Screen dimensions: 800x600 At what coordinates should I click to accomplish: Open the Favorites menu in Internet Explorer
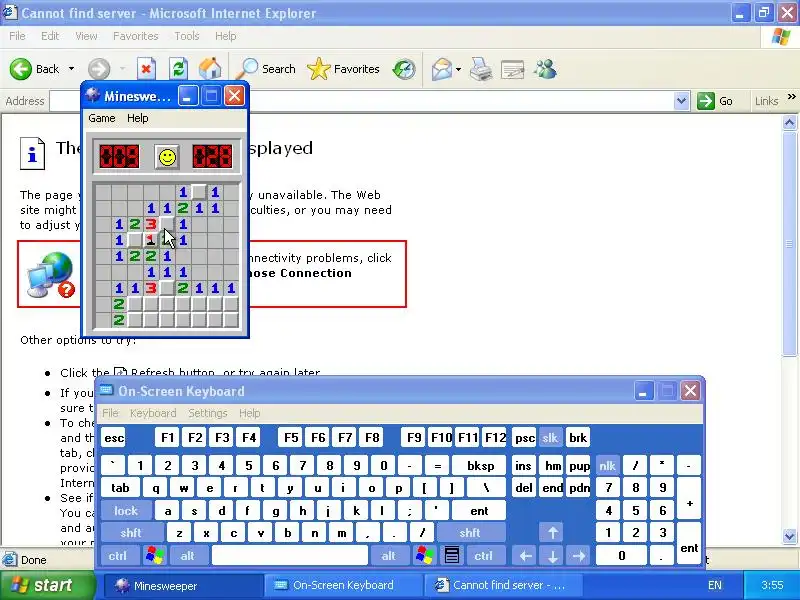(x=136, y=36)
